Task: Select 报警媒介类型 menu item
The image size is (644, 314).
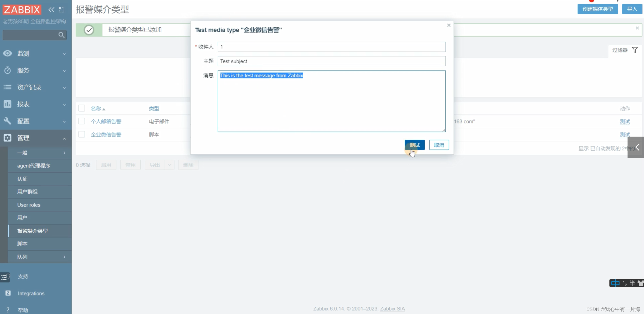Action: 40,231
